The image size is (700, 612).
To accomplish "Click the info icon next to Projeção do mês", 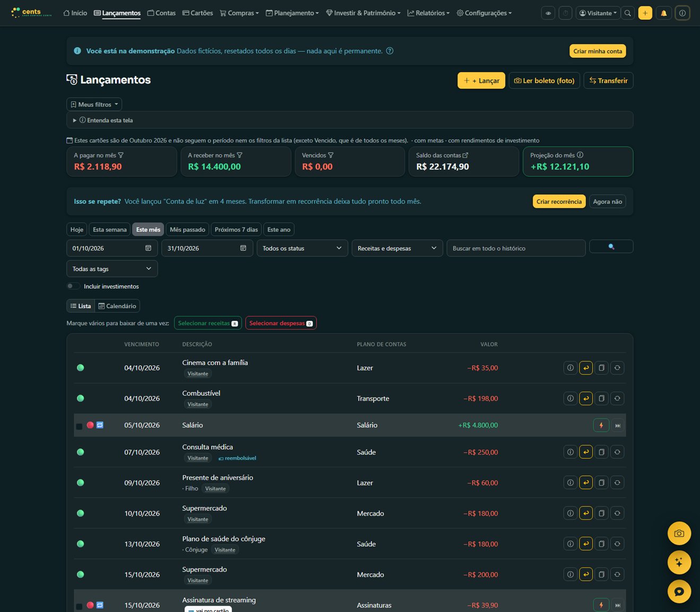I will (580, 155).
